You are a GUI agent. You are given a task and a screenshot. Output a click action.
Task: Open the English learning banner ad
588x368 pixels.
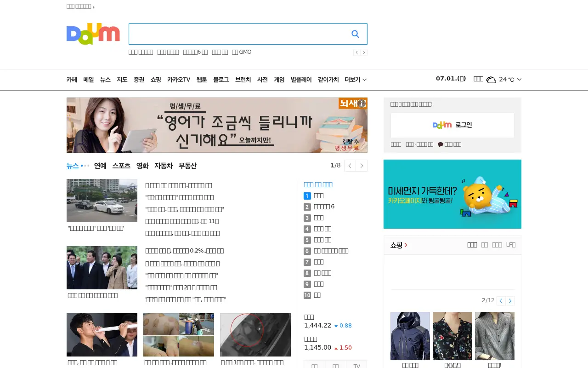(x=217, y=125)
